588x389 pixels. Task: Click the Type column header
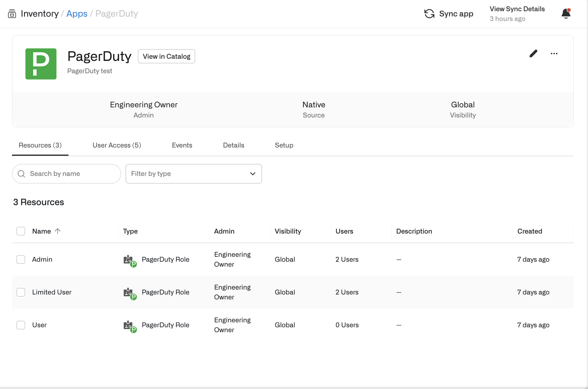pos(130,231)
